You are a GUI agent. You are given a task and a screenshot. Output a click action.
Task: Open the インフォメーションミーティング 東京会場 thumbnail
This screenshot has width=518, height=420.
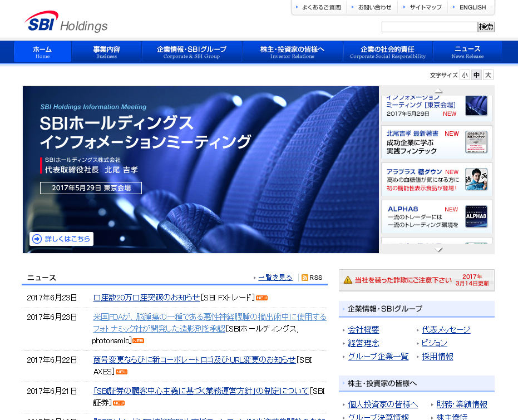(476, 105)
